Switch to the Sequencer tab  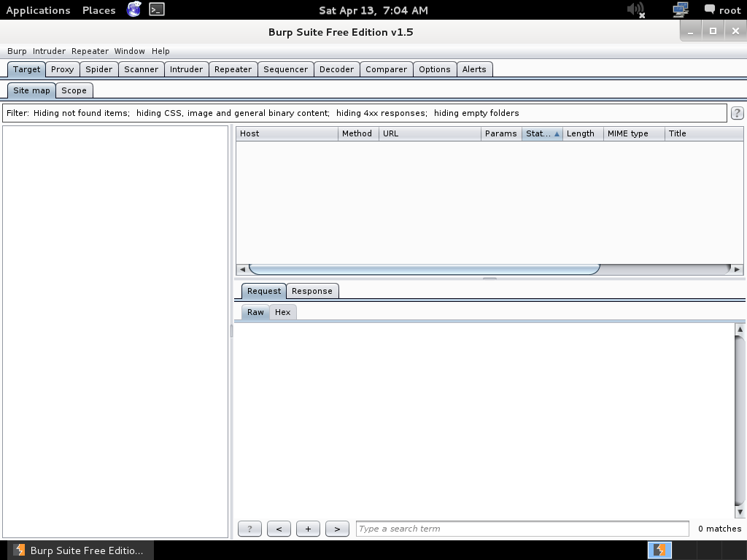(286, 69)
